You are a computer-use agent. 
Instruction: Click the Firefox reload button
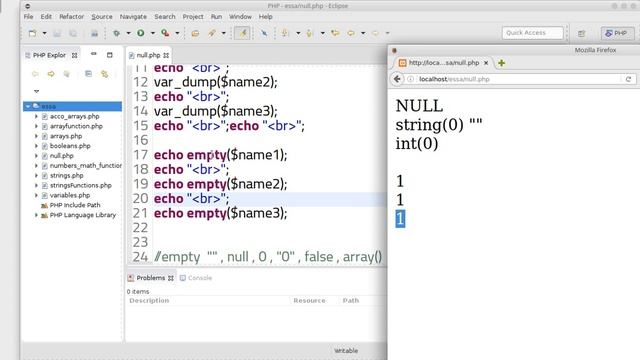[x=628, y=79]
